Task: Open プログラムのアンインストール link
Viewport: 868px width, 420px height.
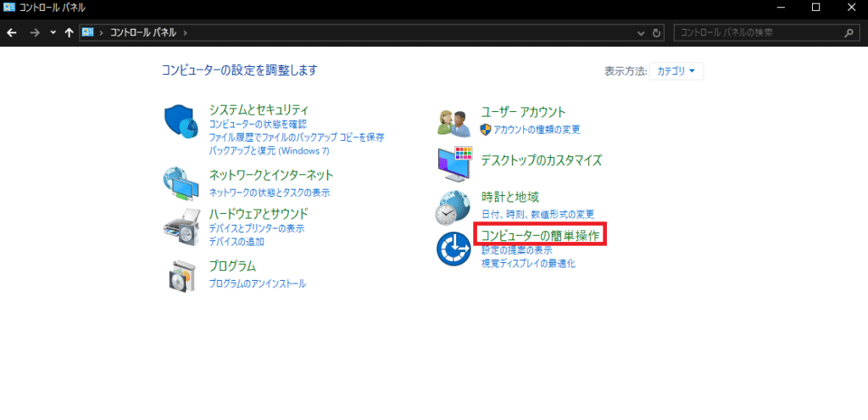Action: click(x=257, y=283)
